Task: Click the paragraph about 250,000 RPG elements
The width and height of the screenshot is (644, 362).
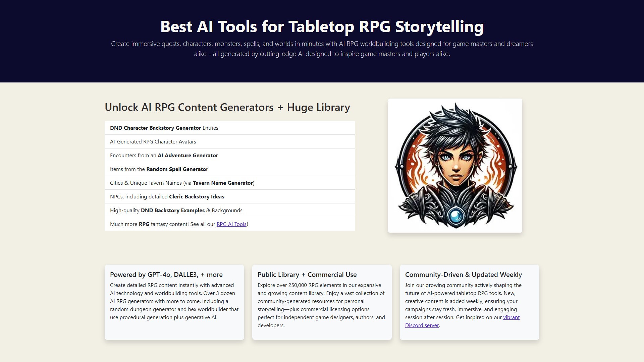Action: click(322, 305)
